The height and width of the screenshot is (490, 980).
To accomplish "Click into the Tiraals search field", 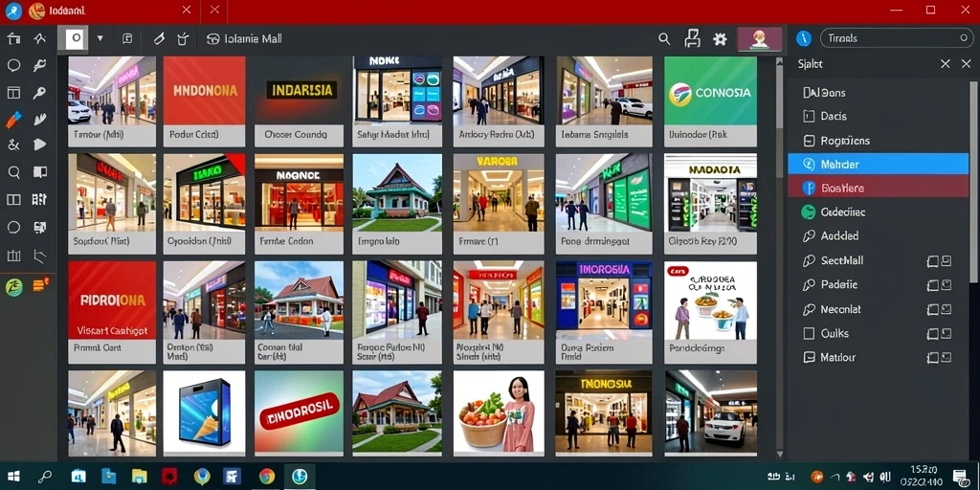I will pyautogui.click(x=897, y=38).
